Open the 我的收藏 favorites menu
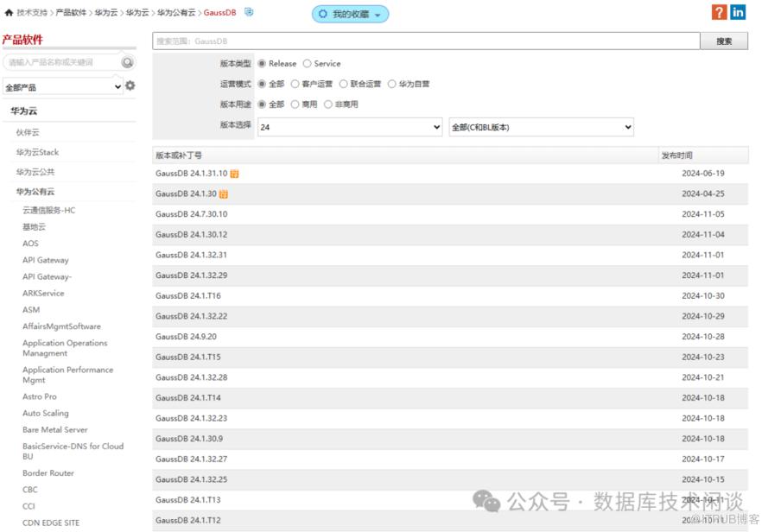 coord(350,15)
